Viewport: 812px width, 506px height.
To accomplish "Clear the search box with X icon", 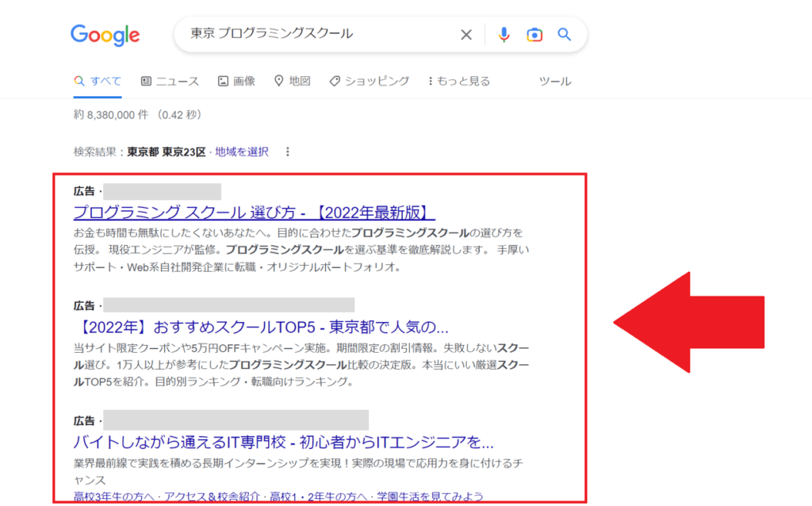I will point(466,35).
